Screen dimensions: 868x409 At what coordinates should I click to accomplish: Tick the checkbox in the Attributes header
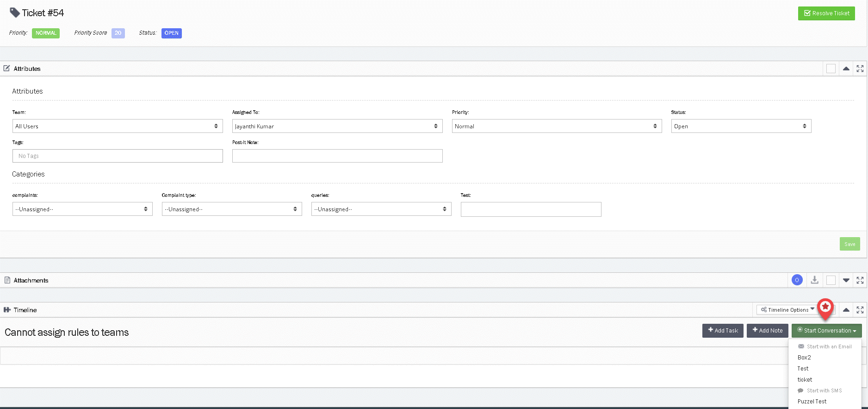831,69
